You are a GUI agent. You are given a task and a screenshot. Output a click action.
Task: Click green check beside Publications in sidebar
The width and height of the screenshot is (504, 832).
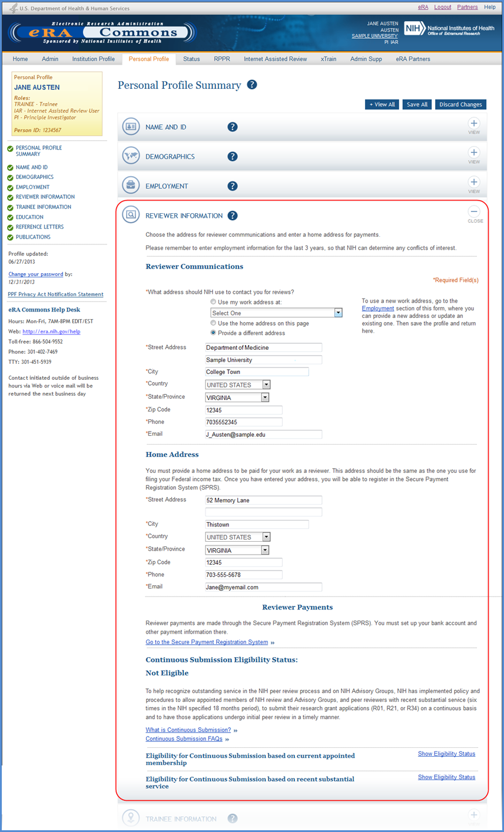(11, 237)
